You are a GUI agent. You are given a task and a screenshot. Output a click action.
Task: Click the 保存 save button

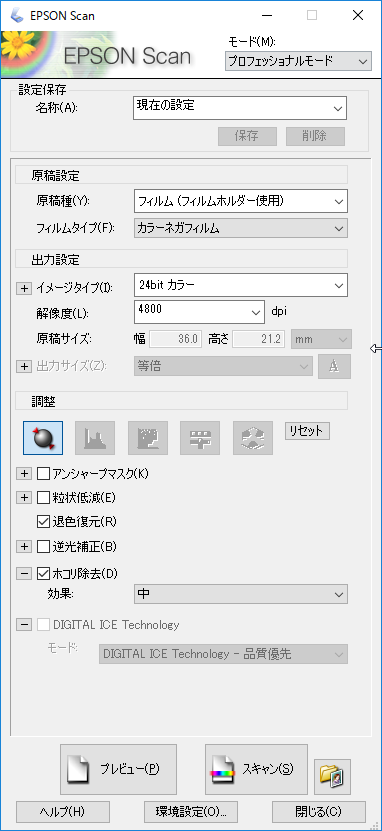[247, 136]
